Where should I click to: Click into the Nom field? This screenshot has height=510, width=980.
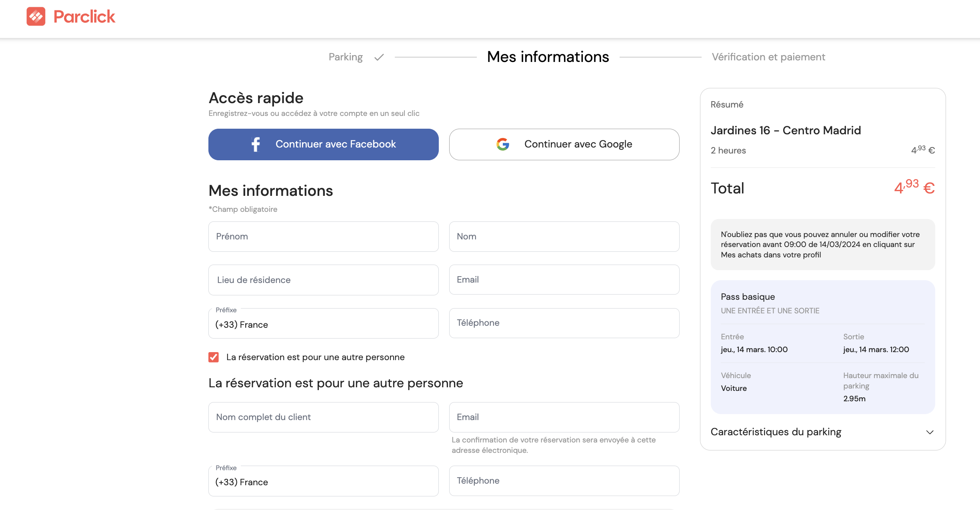[x=564, y=237]
